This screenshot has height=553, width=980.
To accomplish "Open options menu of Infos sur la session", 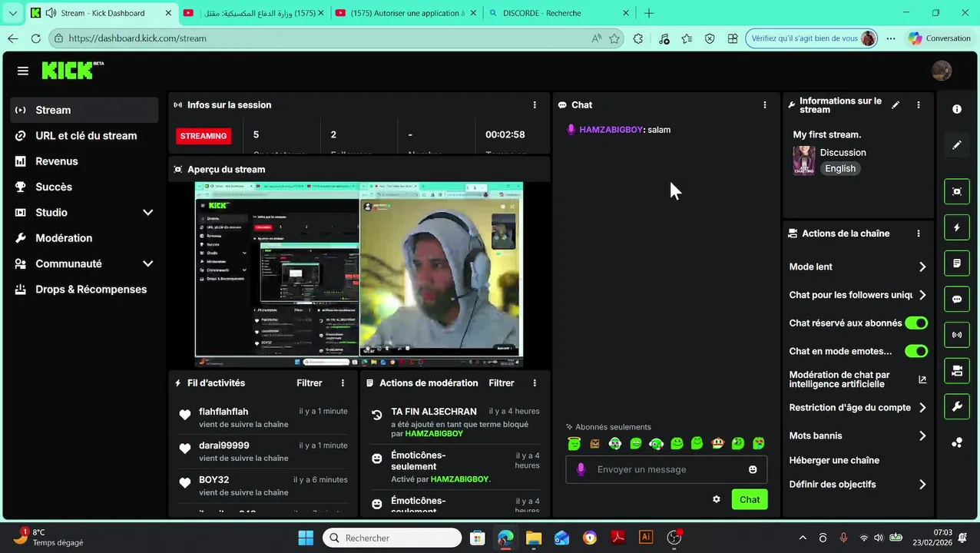I will [x=535, y=105].
